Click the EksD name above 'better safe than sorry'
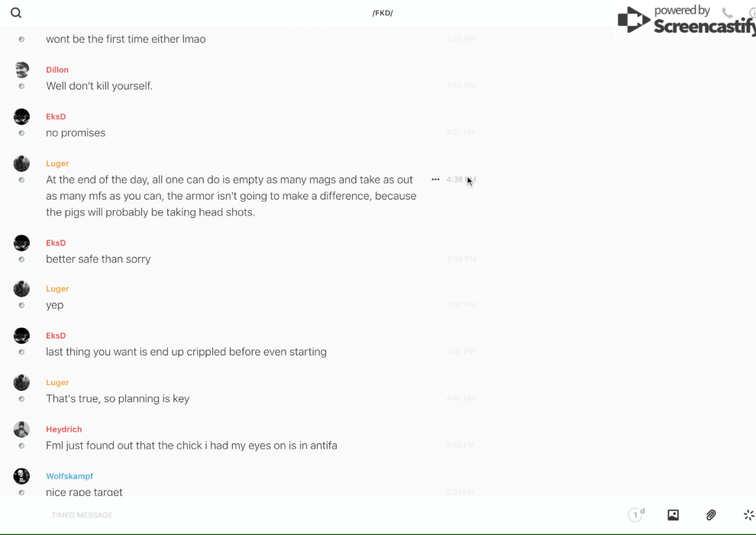Viewport: 756px width, 535px height. pos(56,243)
